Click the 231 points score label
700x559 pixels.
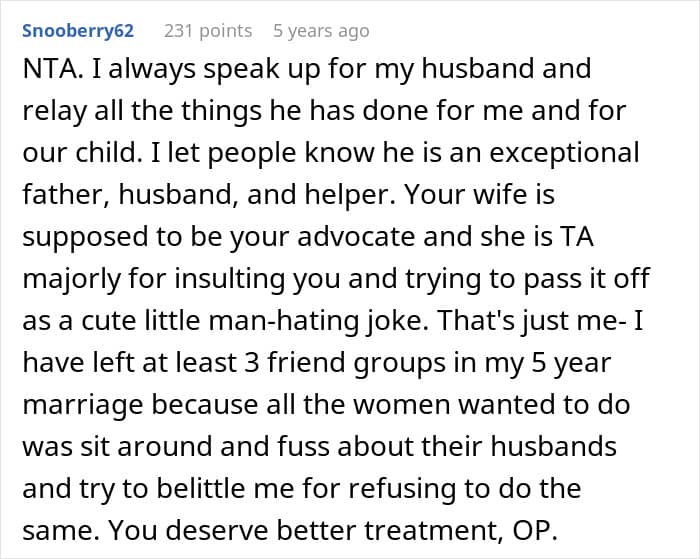(x=208, y=31)
